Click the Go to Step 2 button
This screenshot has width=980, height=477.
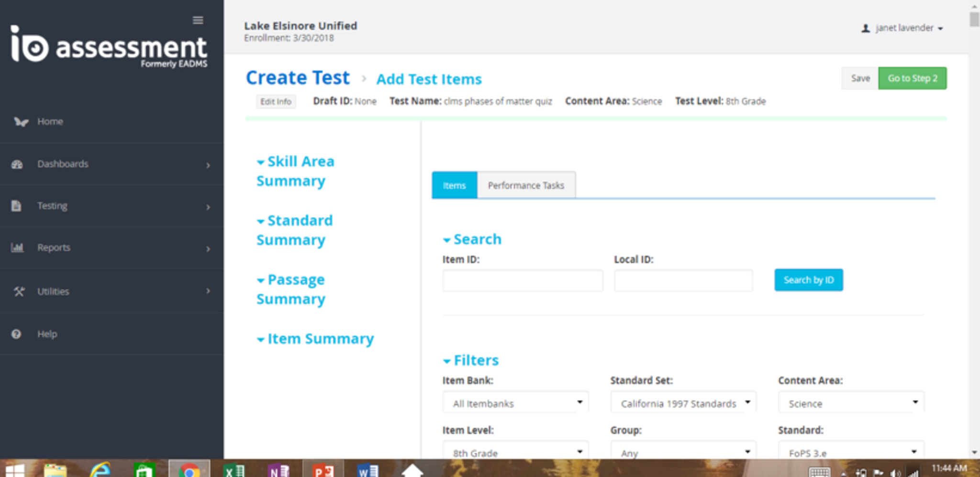[912, 78]
